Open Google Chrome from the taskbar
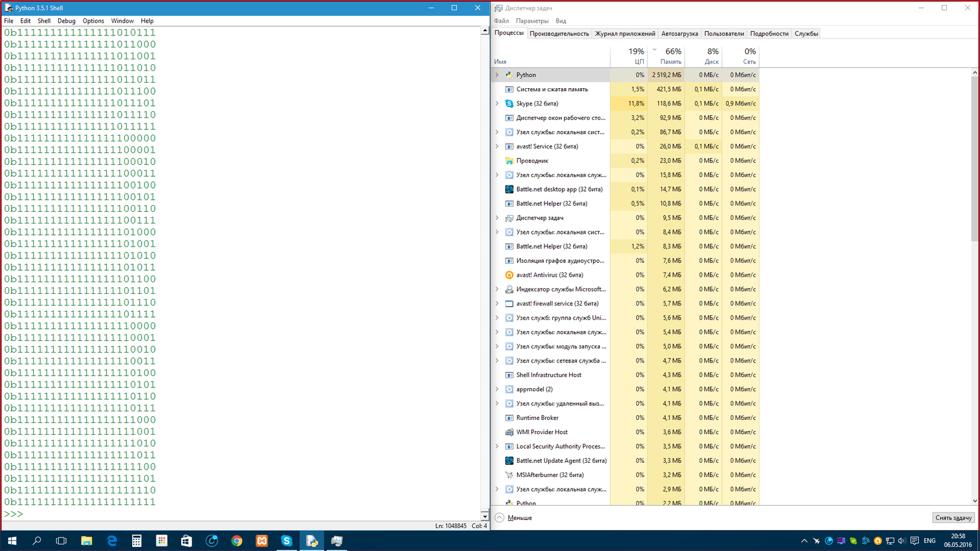Viewport: 980px width, 551px height. (236, 541)
